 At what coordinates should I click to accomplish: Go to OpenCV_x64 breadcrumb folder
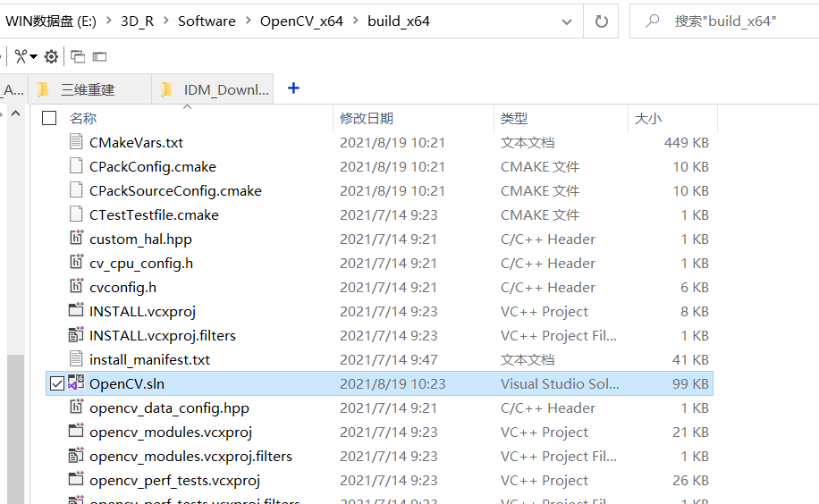[x=301, y=21]
